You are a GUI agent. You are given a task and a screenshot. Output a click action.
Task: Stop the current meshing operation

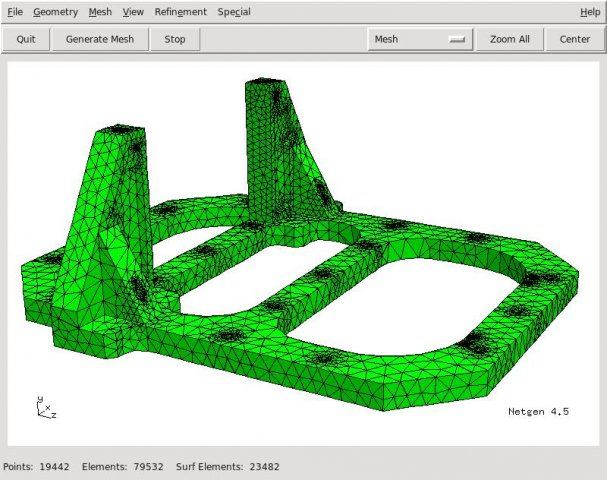175,39
